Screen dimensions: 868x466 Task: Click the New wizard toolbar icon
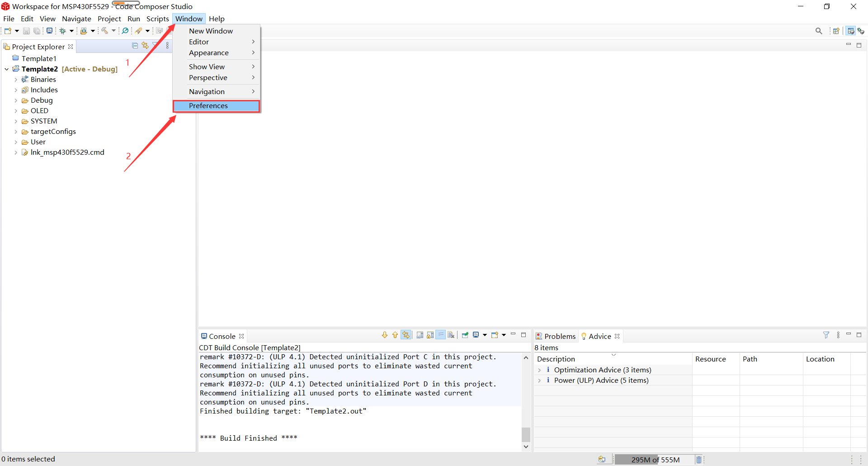pyautogui.click(x=8, y=31)
